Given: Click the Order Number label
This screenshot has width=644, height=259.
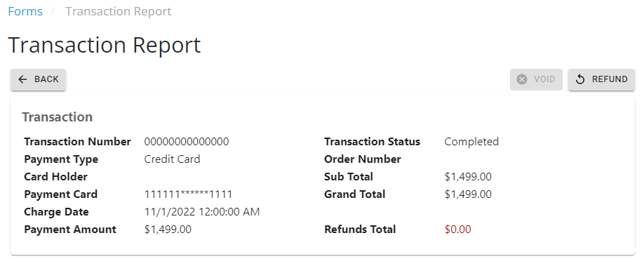Looking at the screenshot, I should (362, 159).
